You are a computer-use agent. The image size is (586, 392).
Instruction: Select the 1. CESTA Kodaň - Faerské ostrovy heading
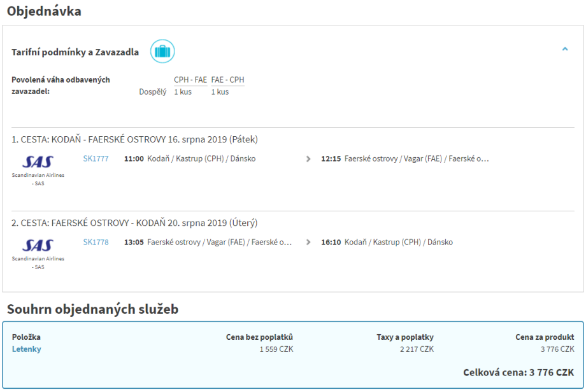(134, 139)
